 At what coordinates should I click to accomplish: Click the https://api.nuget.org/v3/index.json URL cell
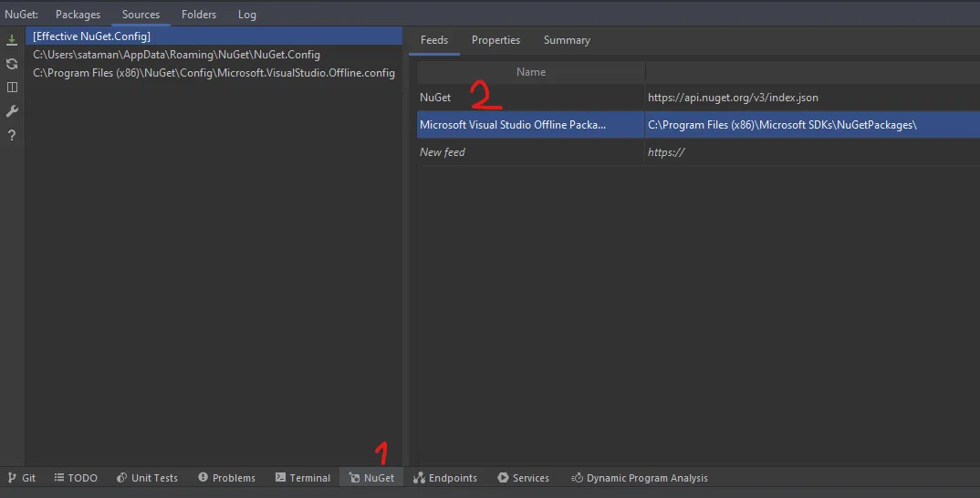(812, 98)
